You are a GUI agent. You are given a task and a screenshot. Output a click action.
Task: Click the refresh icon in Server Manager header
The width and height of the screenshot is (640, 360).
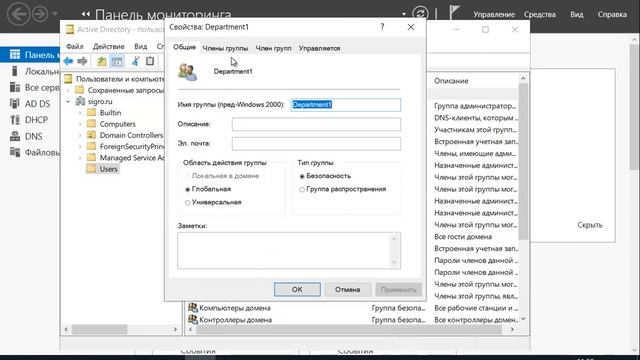click(420, 14)
